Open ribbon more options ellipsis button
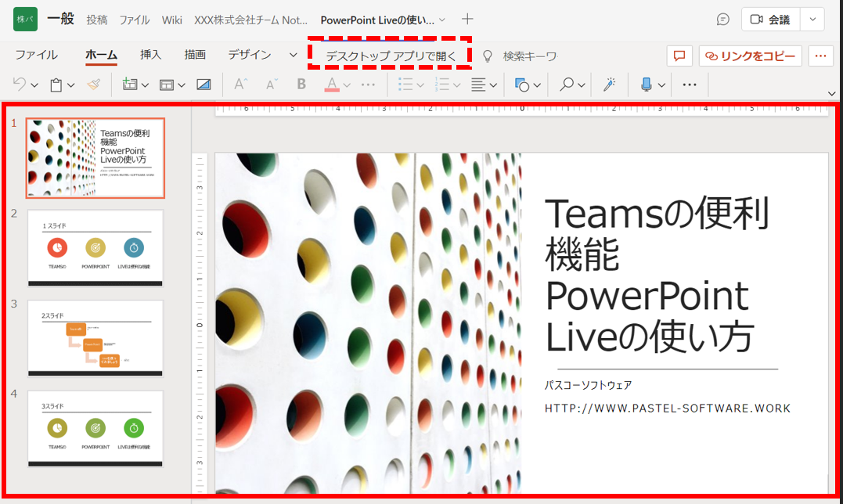Image resolution: width=843 pixels, height=504 pixels. click(x=820, y=56)
